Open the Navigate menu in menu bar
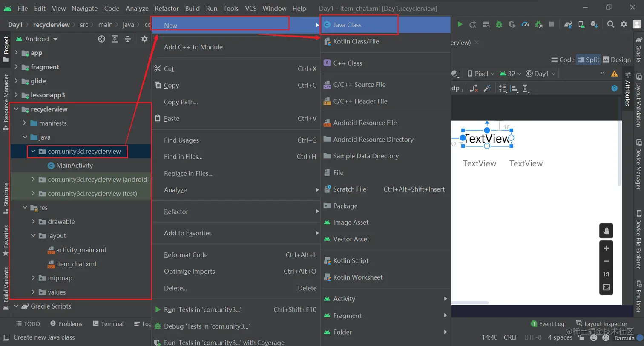The height and width of the screenshot is (346, 644). pyautogui.click(x=84, y=8)
